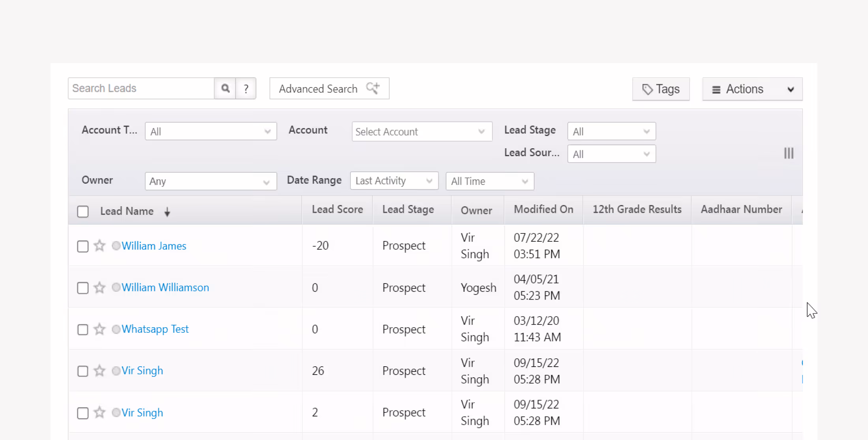Open Advanced Search
868x440 pixels.
[329, 89]
